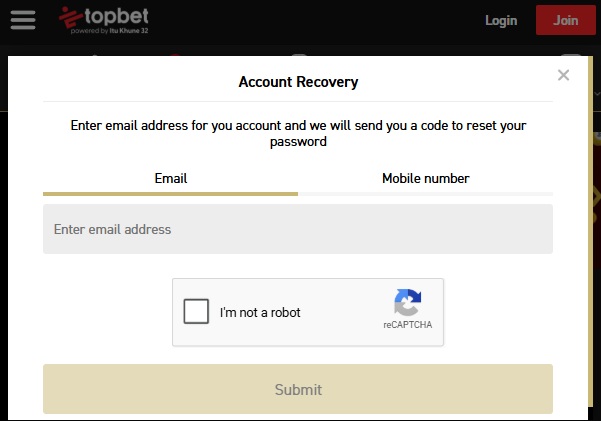The height and width of the screenshot is (421, 601).
Task: Click the red Join button
Action: coord(565,20)
